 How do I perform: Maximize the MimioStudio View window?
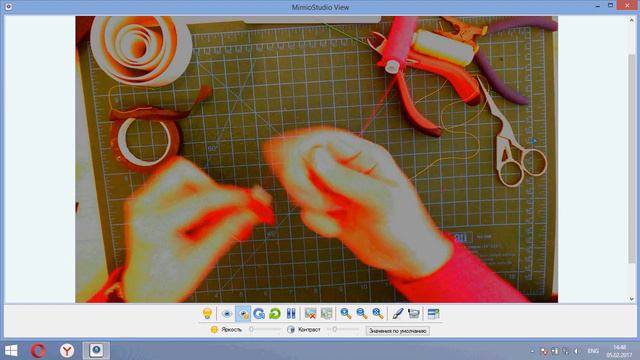coord(610,6)
